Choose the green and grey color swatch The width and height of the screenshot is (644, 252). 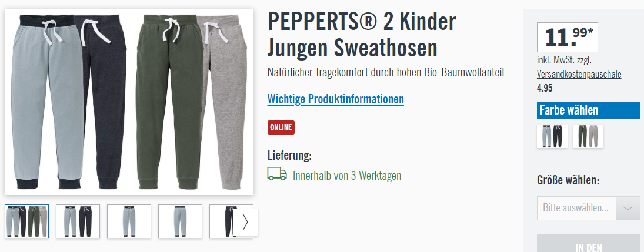[588, 136]
